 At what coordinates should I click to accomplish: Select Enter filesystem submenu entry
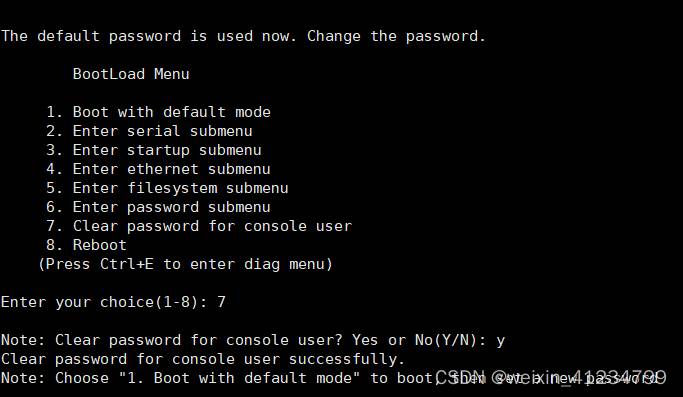[167, 188]
